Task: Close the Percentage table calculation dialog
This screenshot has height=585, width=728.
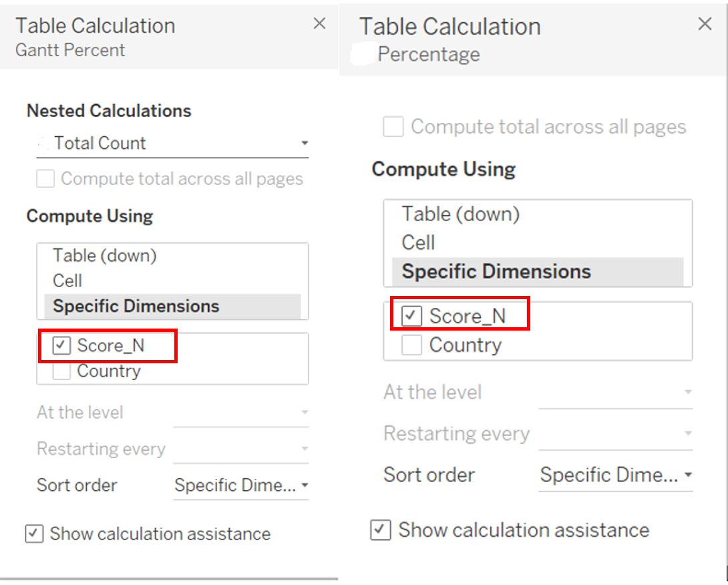Action: (705, 25)
